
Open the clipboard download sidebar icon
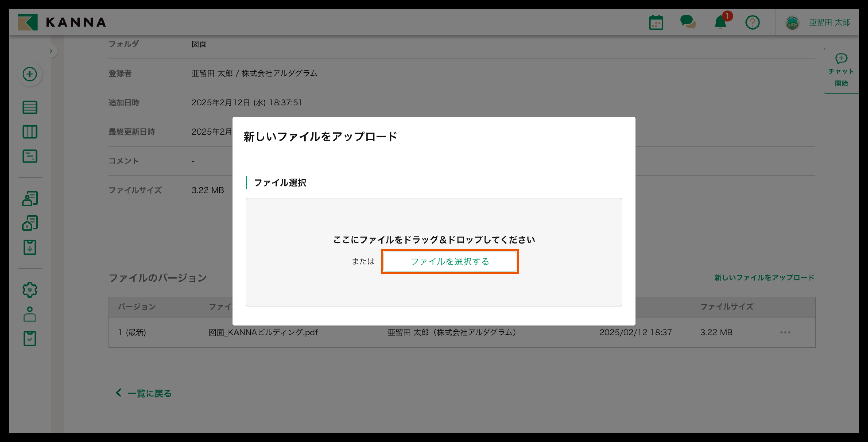pyautogui.click(x=30, y=248)
